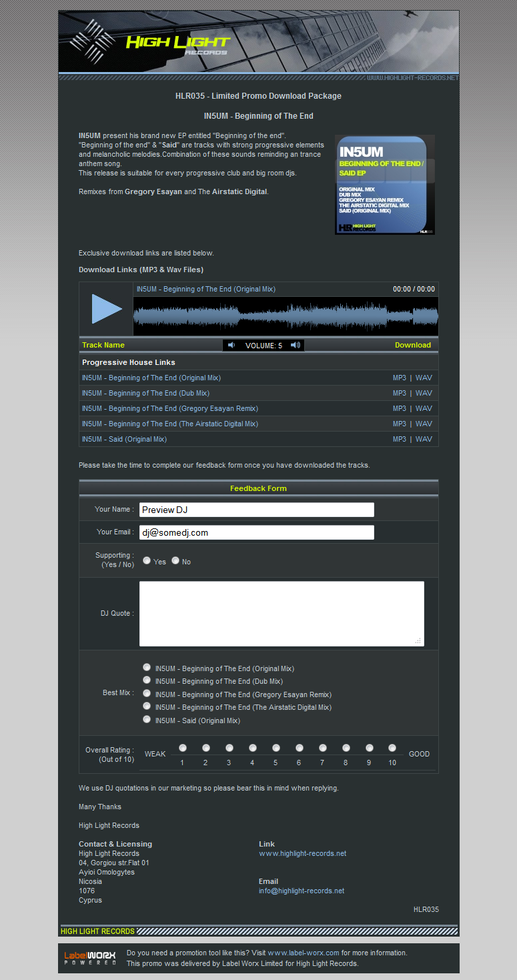This screenshot has height=980, width=517.
Task: Open track Gregory Esayan Remix in list
Action: [x=170, y=408]
